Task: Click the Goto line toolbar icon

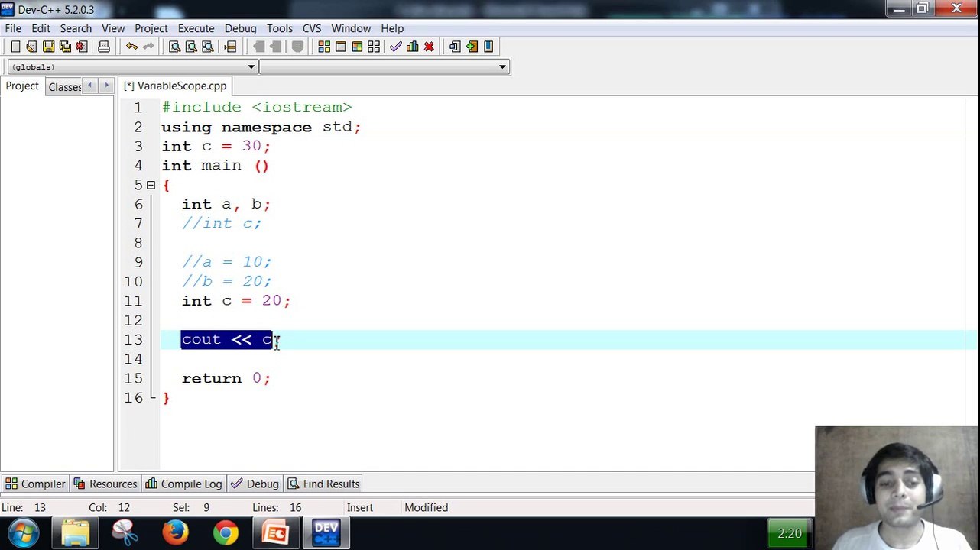Action: pos(230,47)
